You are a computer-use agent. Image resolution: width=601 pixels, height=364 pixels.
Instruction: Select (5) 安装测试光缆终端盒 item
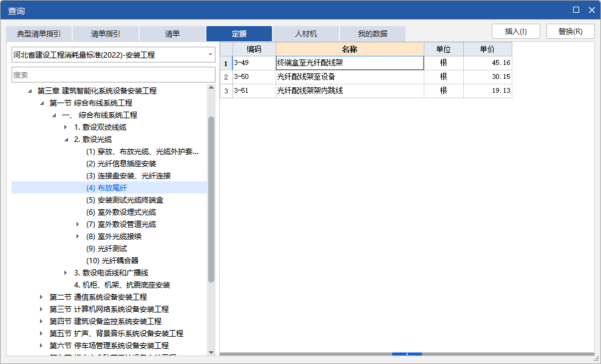tap(124, 200)
